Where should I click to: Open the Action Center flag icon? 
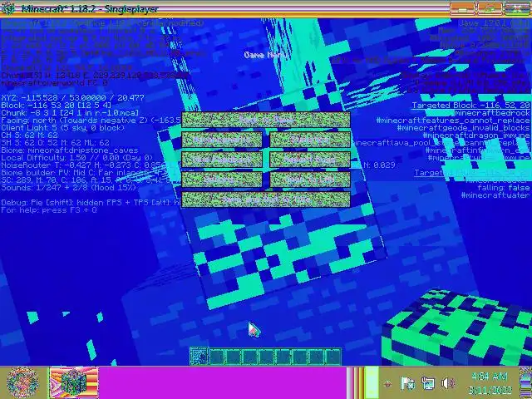407,383
